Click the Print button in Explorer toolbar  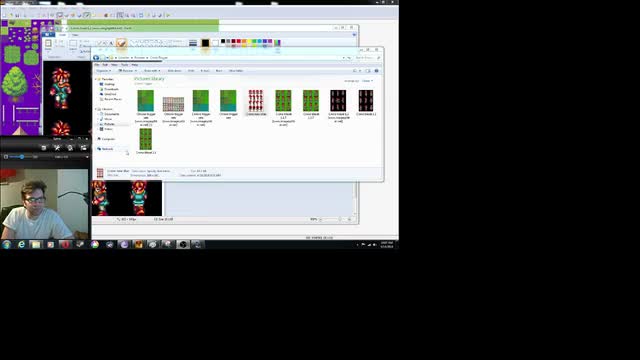[191, 71]
